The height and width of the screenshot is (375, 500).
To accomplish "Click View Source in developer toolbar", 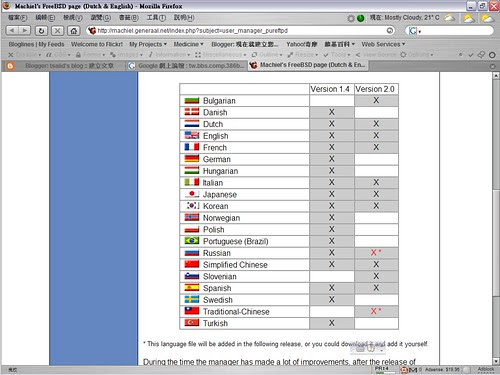I will click(376, 55).
